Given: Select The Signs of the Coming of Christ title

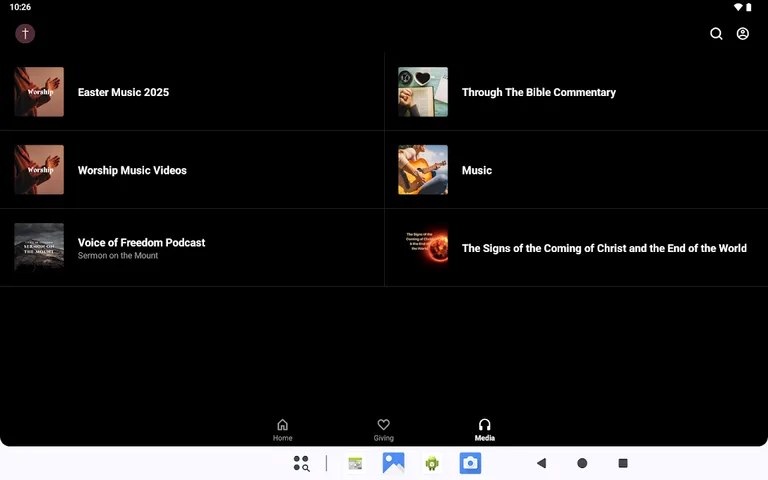Looking at the screenshot, I should pos(604,248).
